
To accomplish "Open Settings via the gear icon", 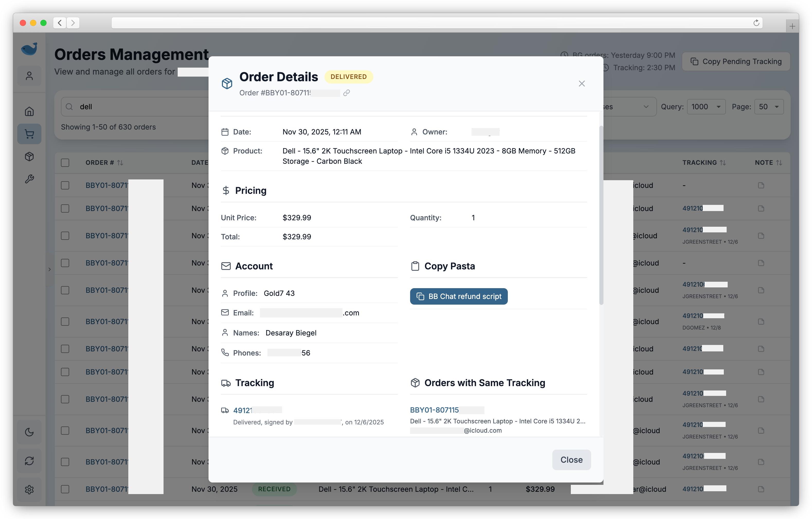I will tap(29, 490).
